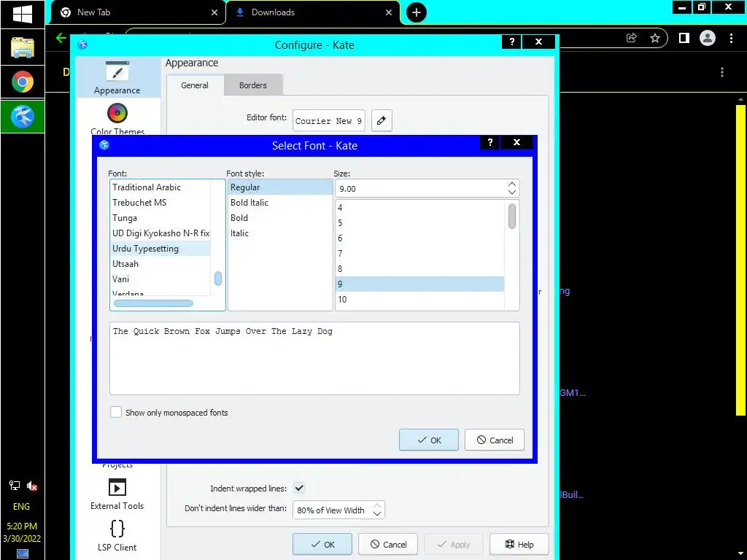Select size 4 in the list
The width and height of the screenshot is (747, 560).
tap(420, 207)
